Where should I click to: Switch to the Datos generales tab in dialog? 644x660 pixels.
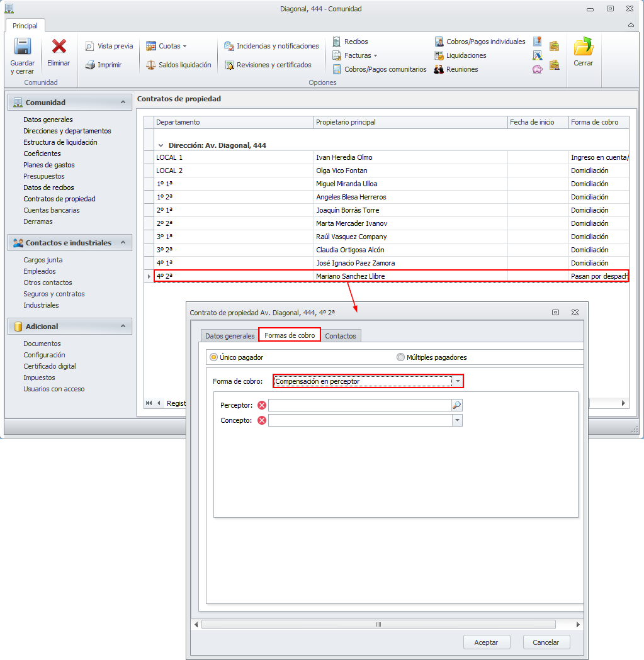[x=230, y=335]
